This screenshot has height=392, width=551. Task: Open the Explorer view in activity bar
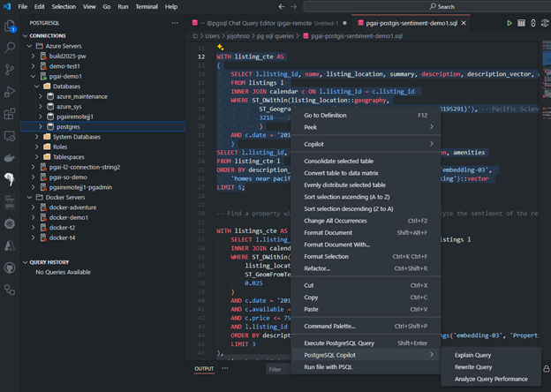11,27
